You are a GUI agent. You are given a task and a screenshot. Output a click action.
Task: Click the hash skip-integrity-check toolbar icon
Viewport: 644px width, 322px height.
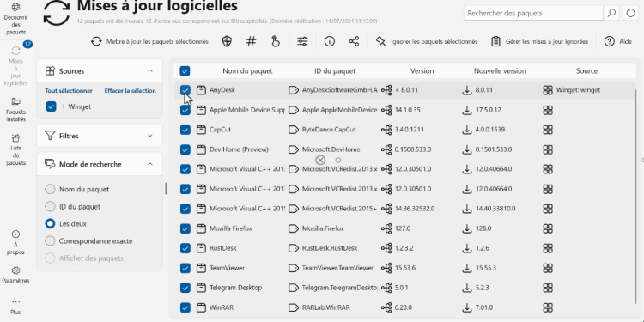tap(251, 41)
